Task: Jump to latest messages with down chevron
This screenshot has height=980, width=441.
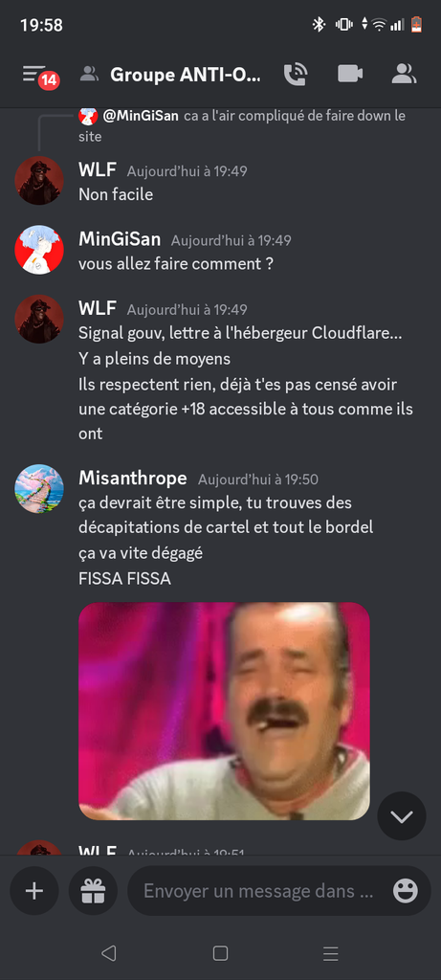Action: pos(402,815)
